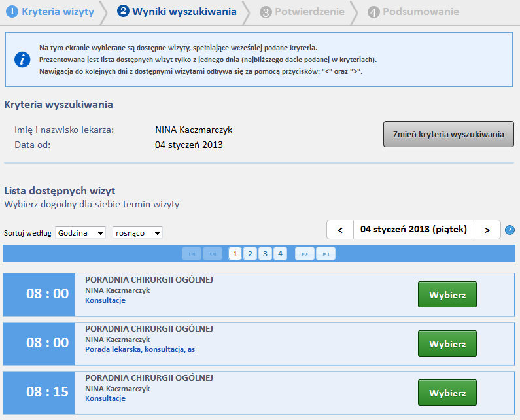Go to first page of results
Viewport: 520px width, 420px height.
point(192,254)
